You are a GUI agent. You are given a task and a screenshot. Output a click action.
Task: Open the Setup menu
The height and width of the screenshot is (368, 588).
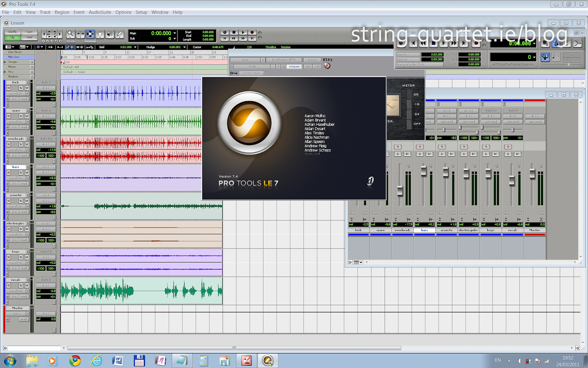click(141, 12)
